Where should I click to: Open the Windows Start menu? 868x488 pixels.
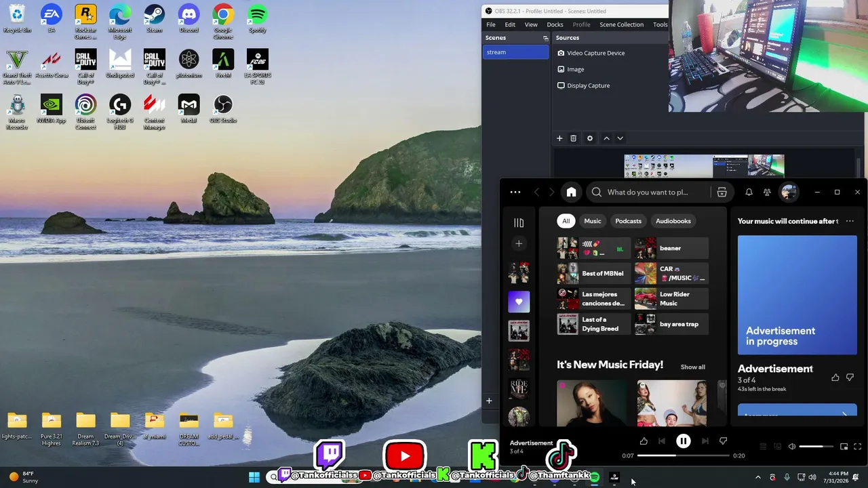(x=254, y=477)
